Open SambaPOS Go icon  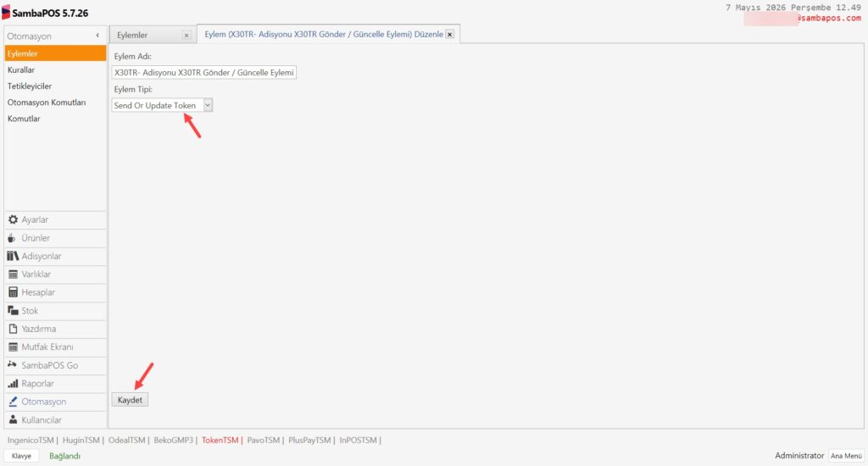[12, 364]
